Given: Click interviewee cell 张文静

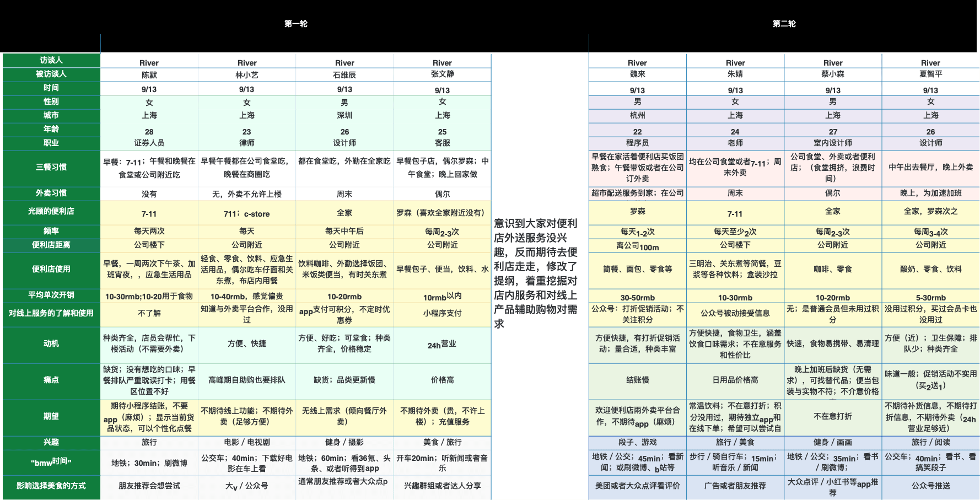Looking at the screenshot, I should [x=442, y=74].
